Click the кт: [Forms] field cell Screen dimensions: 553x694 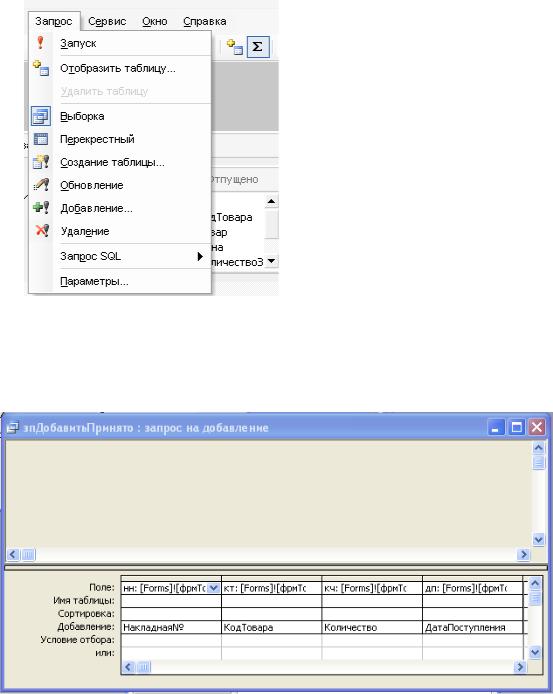click(x=271, y=588)
